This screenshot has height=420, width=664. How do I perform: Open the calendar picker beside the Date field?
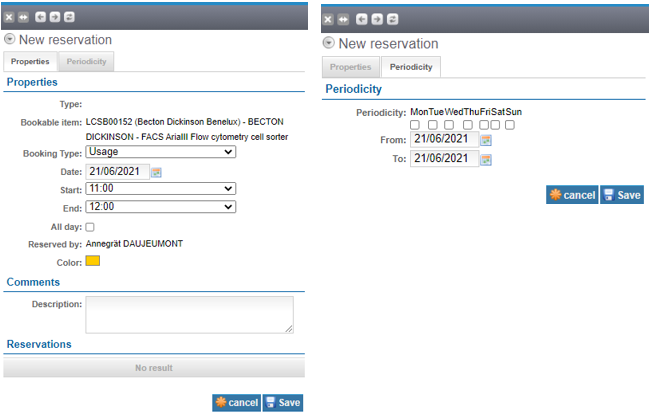tap(156, 172)
